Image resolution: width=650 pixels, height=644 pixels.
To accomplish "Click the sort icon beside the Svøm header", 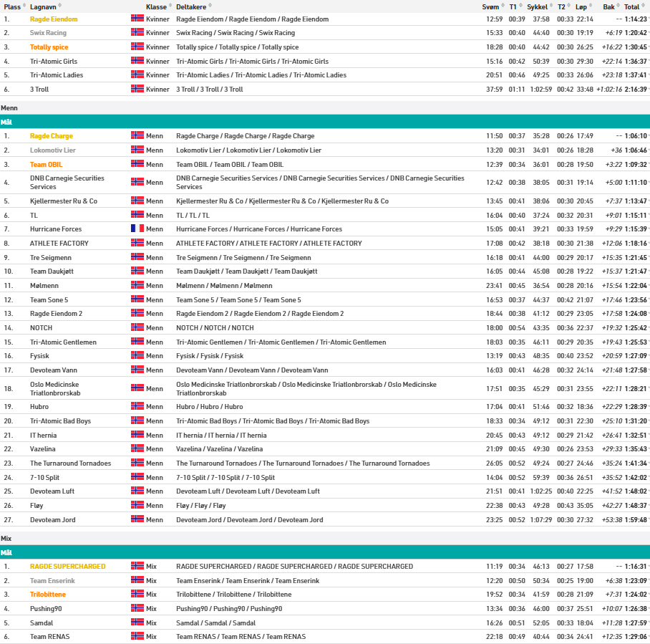I will click(x=502, y=6).
